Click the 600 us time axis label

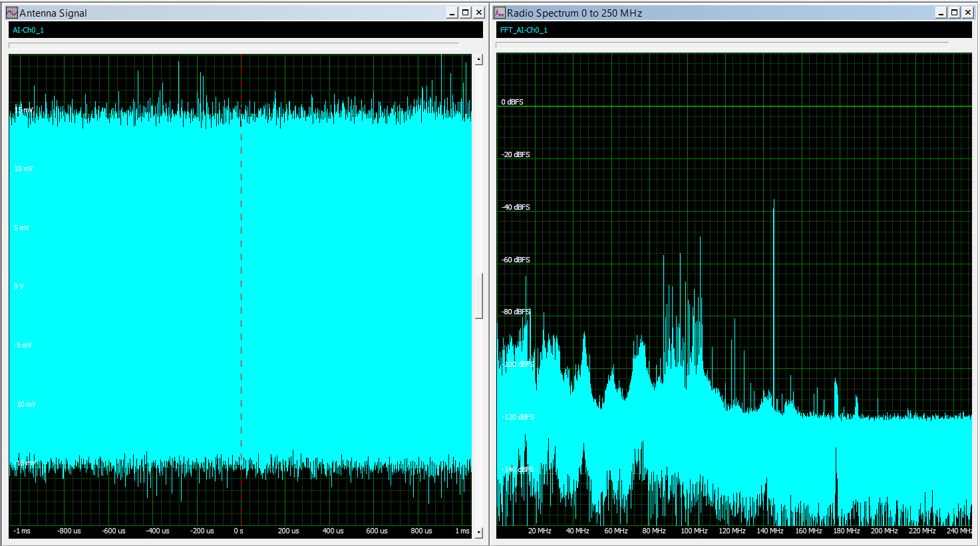pos(377,531)
